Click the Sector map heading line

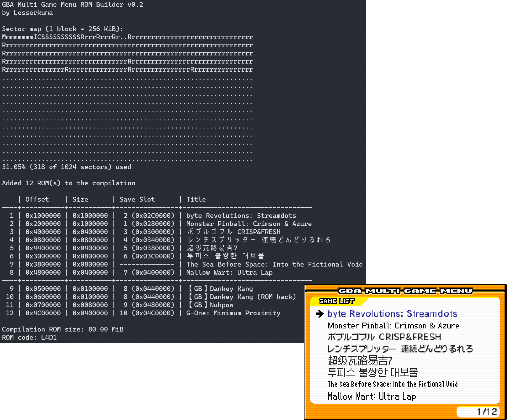pos(62,29)
